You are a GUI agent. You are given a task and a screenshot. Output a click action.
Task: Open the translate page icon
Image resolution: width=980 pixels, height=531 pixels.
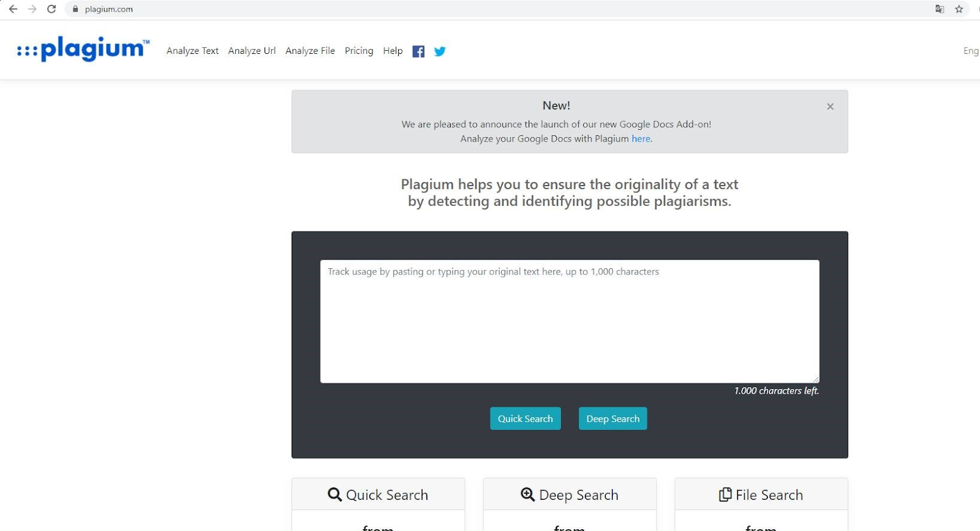click(x=940, y=9)
